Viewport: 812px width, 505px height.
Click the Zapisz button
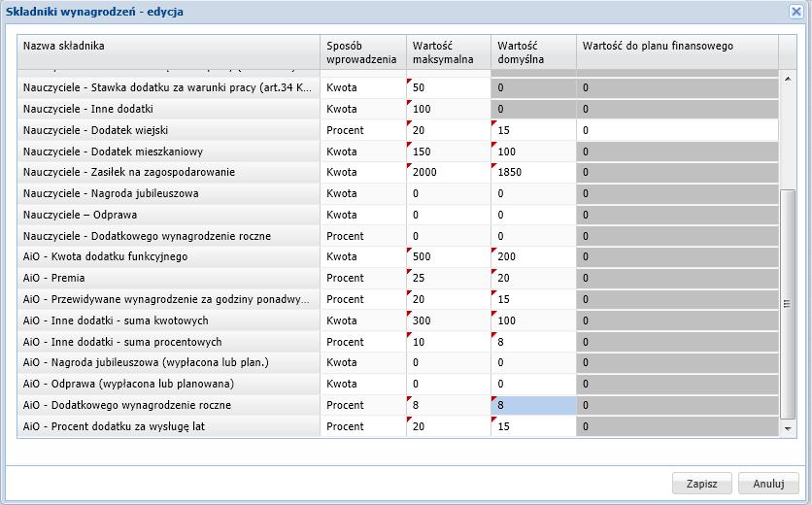tap(701, 484)
